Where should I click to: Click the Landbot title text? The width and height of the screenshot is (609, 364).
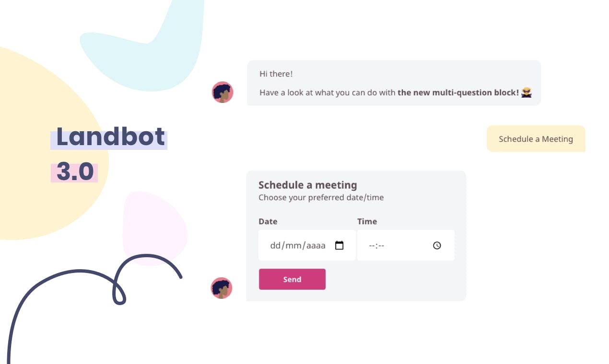pyautogui.click(x=110, y=137)
